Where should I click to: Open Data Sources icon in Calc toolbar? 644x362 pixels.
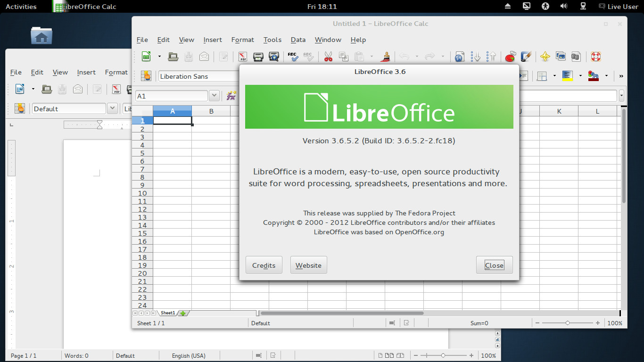tap(576, 57)
